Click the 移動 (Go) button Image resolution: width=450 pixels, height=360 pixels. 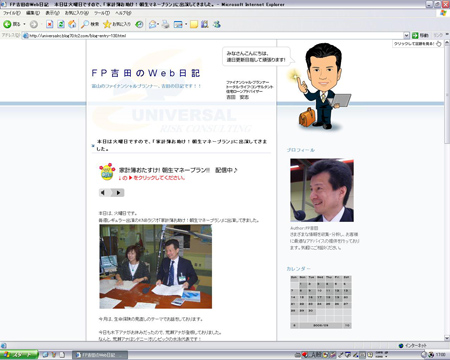(x=420, y=35)
